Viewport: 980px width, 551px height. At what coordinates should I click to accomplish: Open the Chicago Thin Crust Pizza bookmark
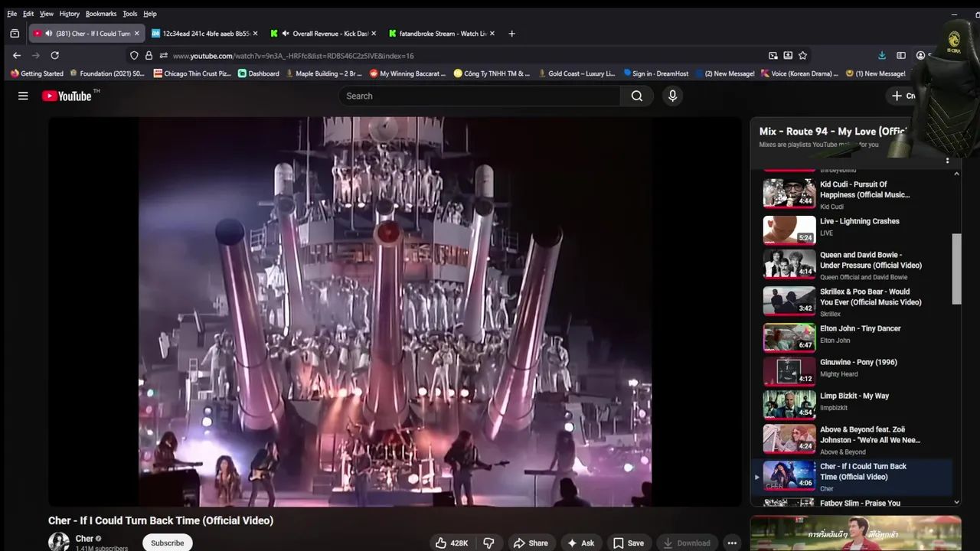192,73
